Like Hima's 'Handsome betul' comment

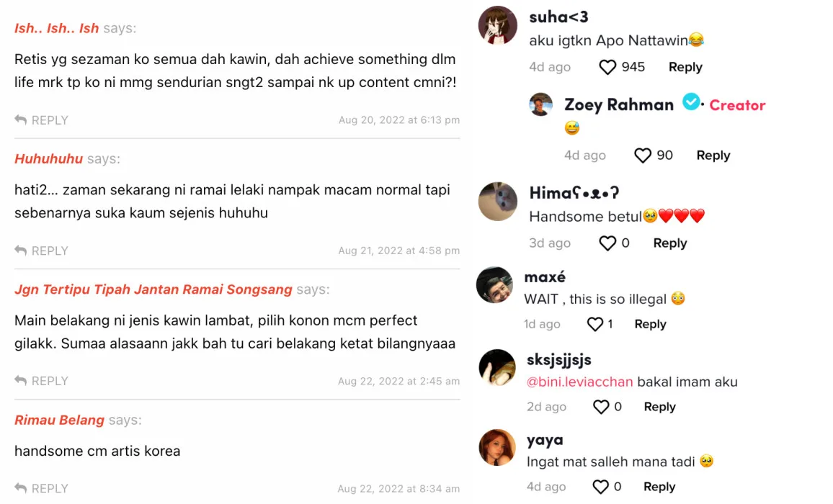coord(607,243)
